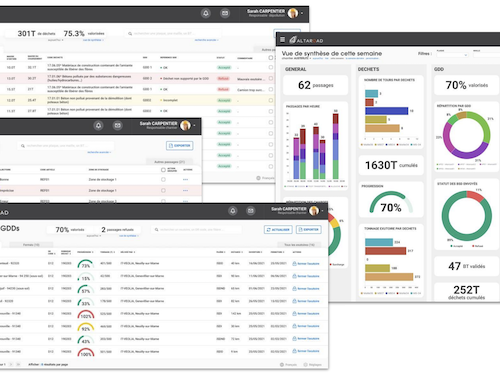This screenshot has width=500, height=375.
Task: Click EXPORTER in the GDDs window
Action: (309, 230)
